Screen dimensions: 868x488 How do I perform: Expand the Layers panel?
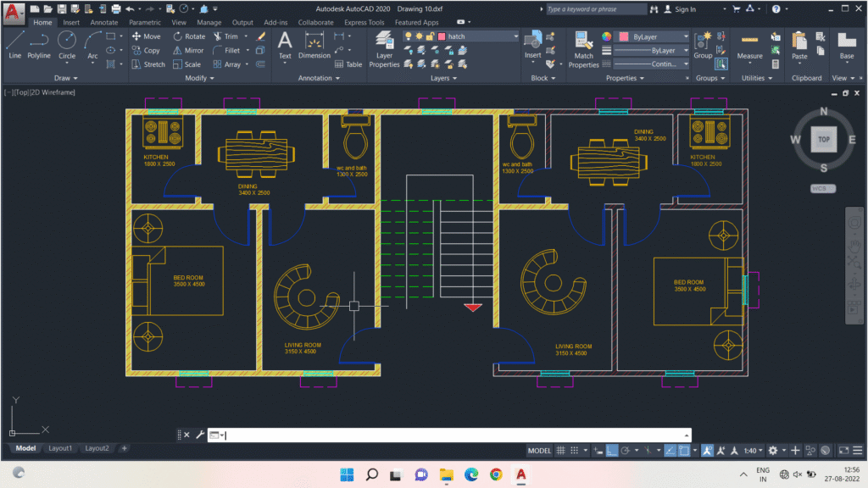[443, 78]
